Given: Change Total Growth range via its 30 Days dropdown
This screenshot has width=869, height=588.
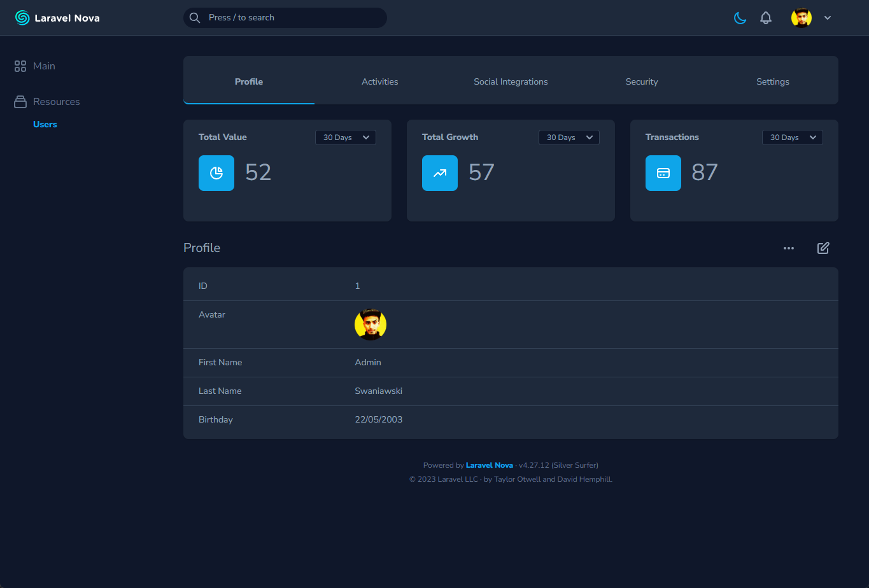Looking at the screenshot, I should [x=569, y=137].
